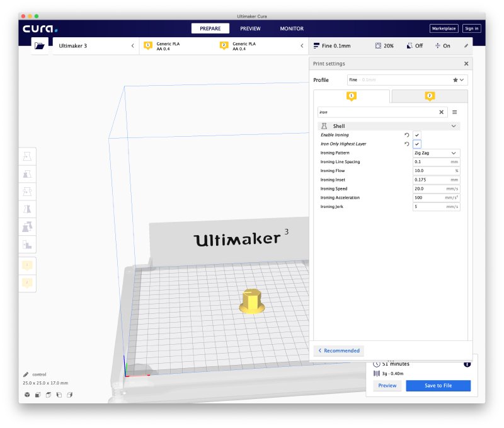504x428 pixels.
Task: Open file with the folder icon
Action: [40, 45]
